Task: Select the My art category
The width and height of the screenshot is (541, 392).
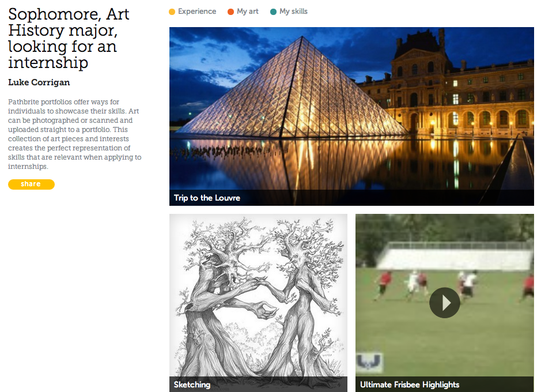Action: click(247, 12)
